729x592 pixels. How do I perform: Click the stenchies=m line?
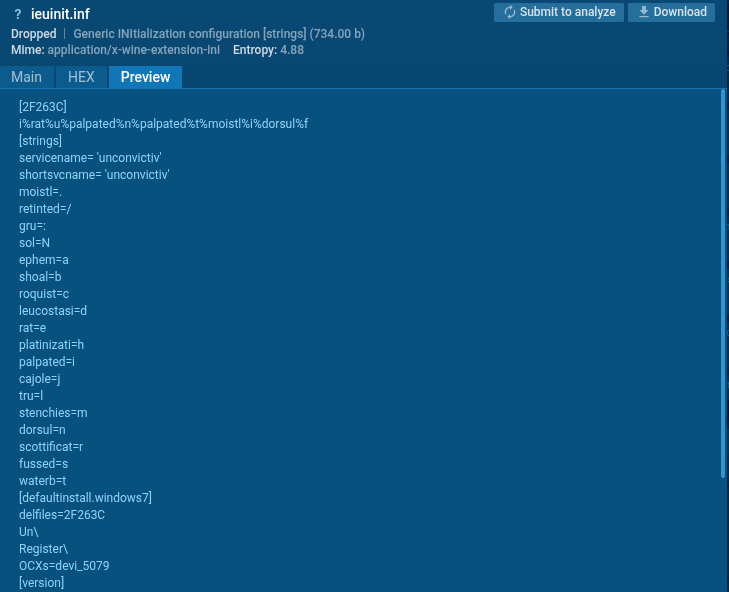[x=53, y=412]
